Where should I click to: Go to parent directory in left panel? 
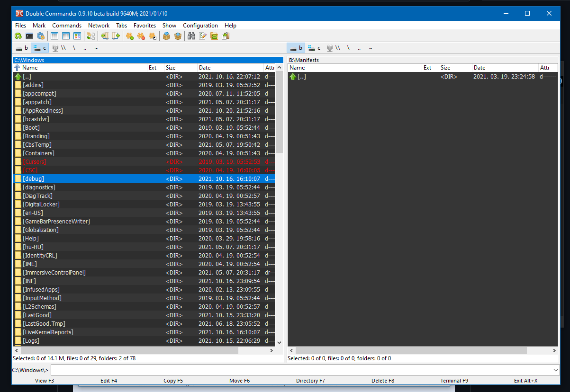tap(85, 48)
